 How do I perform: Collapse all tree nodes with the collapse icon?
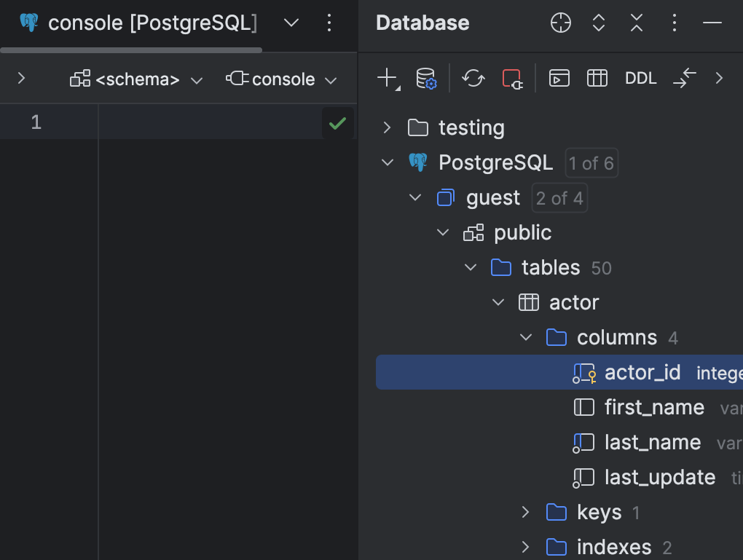click(x=636, y=23)
